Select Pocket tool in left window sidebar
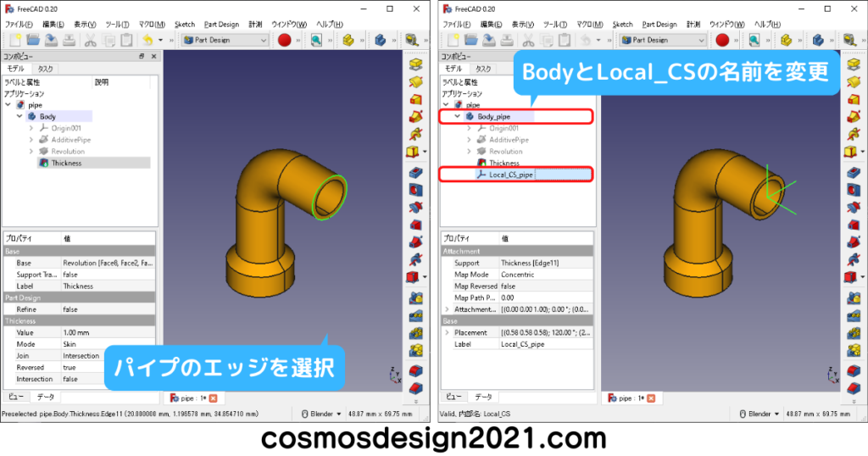Viewport: 868px width, 456px height. (x=415, y=173)
